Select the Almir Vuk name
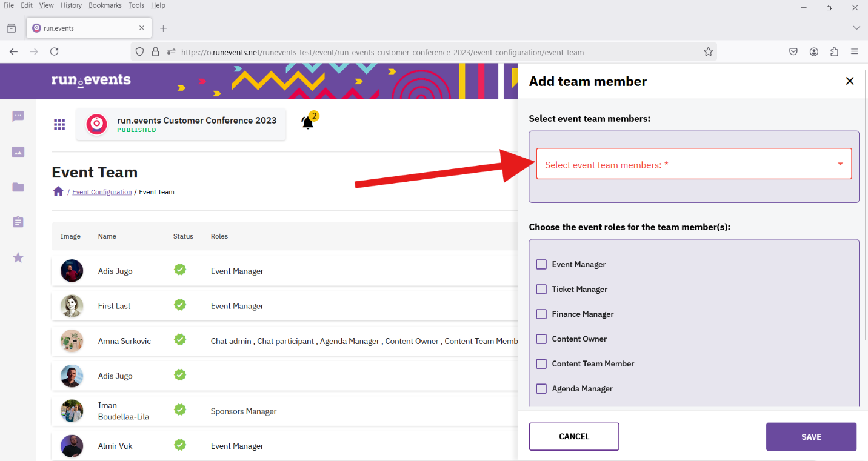This screenshot has width=868, height=461. 115,446
